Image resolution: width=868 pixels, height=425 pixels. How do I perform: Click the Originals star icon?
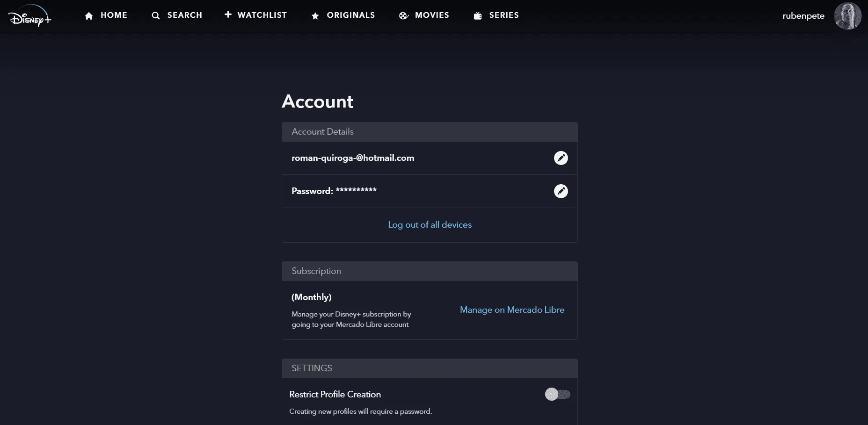tap(315, 16)
